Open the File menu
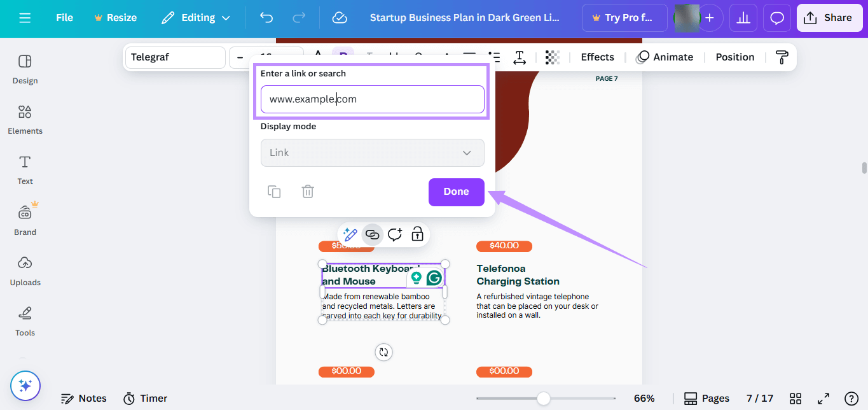The image size is (868, 410). 64,17
